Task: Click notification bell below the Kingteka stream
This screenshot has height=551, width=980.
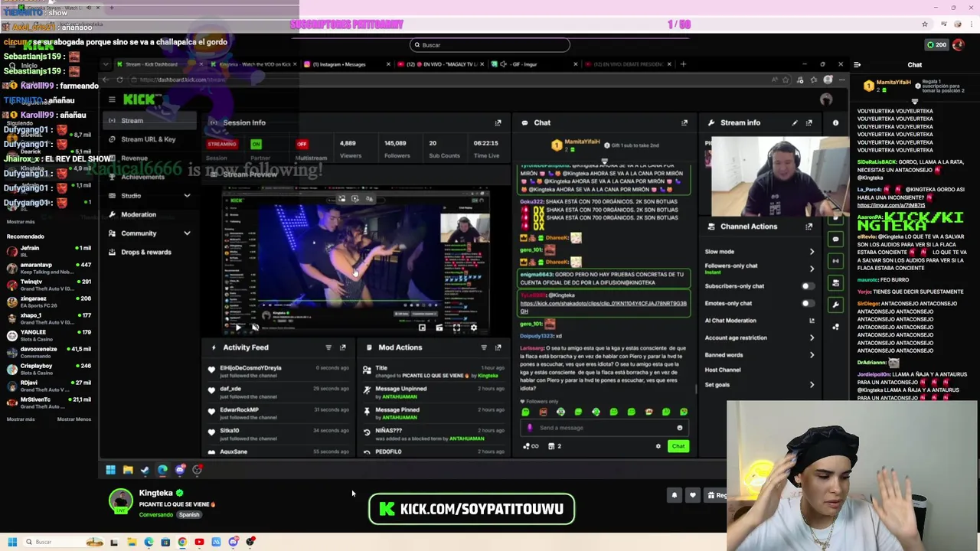Action: 675,495
